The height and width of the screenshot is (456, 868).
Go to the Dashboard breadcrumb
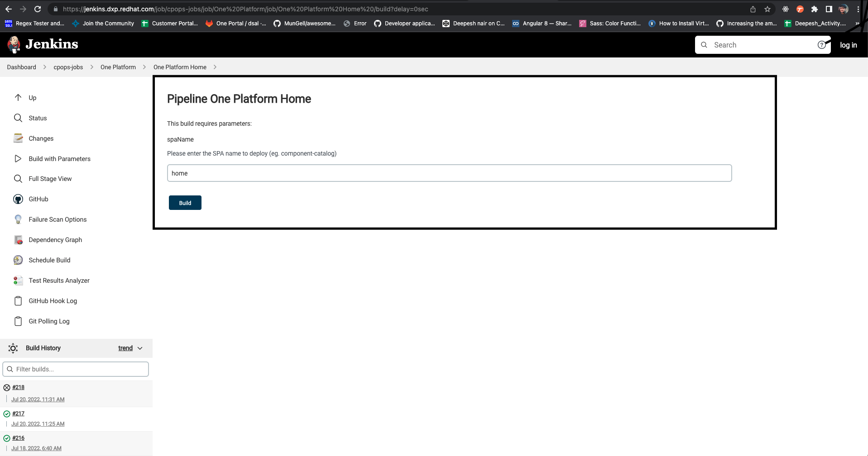point(21,67)
